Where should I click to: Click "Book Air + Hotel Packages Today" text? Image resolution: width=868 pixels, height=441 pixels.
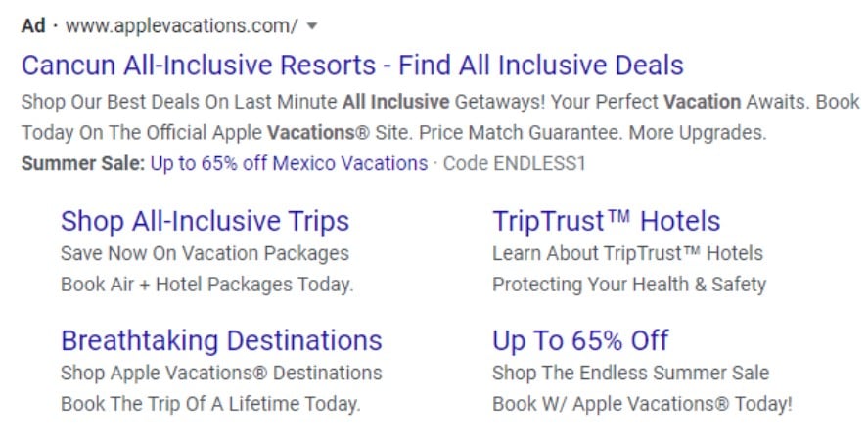(206, 285)
